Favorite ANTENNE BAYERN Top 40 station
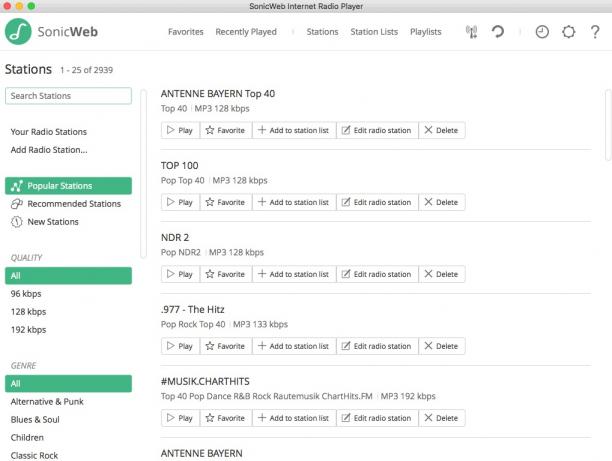This screenshot has height=461, width=612. [226, 130]
